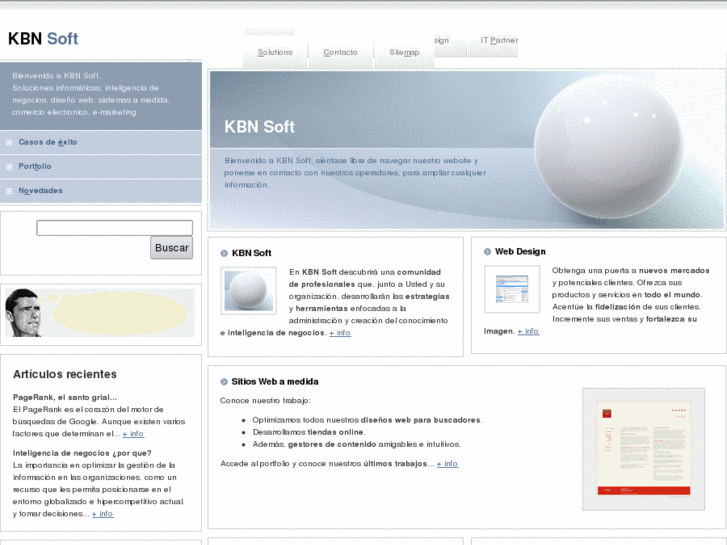This screenshot has width=727, height=545.
Task: Follow '+ info' link in PageRank article
Action: tap(133, 434)
